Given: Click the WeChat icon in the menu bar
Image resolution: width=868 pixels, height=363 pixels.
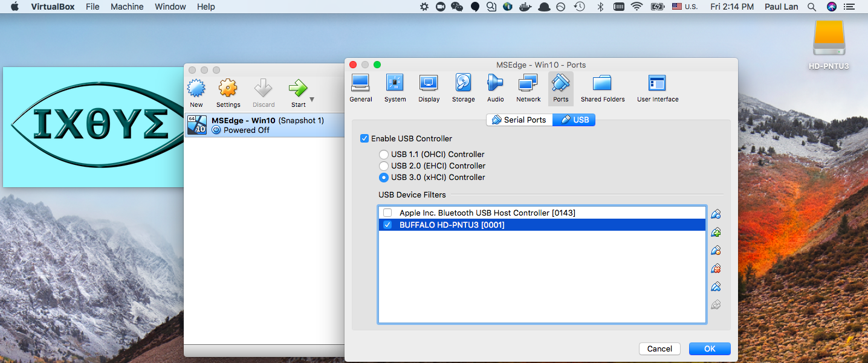Looking at the screenshot, I should 457,7.
